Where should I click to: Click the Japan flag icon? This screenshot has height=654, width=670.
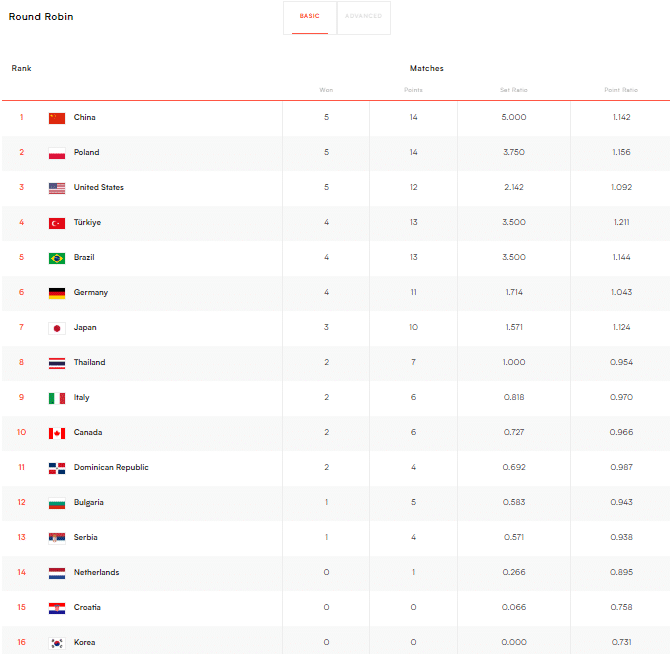coord(57,328)
